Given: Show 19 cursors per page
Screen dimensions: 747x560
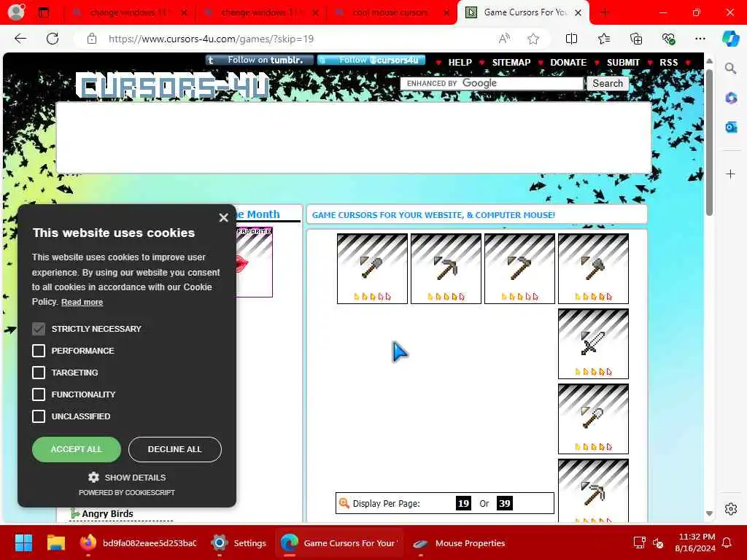Looking at the screenshot, I should [x=463, y=503].
